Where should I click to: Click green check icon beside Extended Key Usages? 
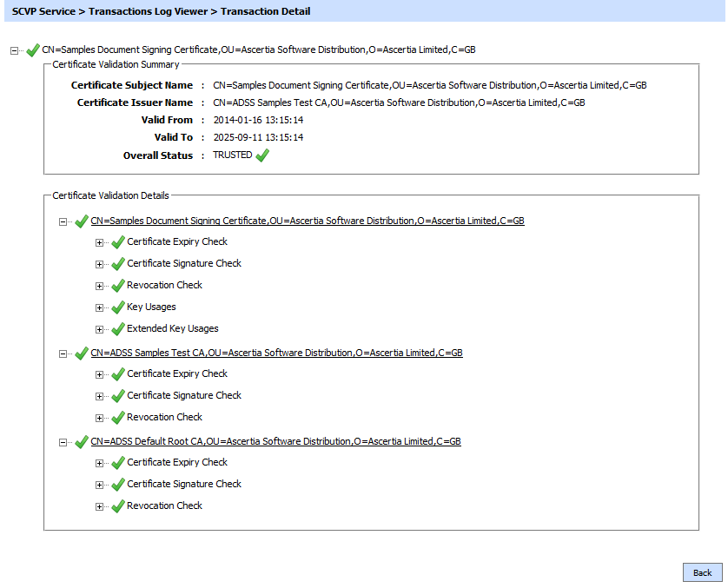coord(118,329)
